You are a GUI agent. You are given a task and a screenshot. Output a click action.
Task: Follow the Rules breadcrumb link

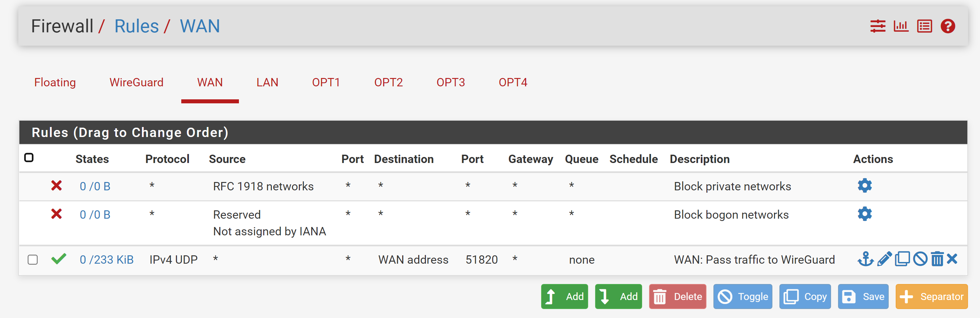point(137,26)
